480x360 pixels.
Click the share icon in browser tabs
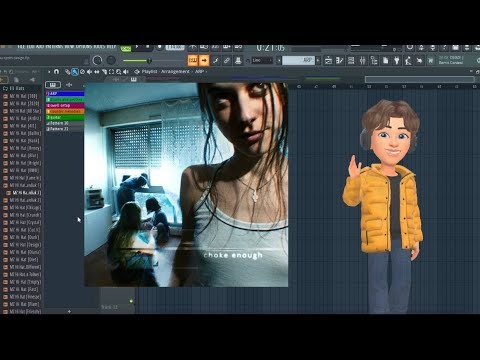point(32,79)
